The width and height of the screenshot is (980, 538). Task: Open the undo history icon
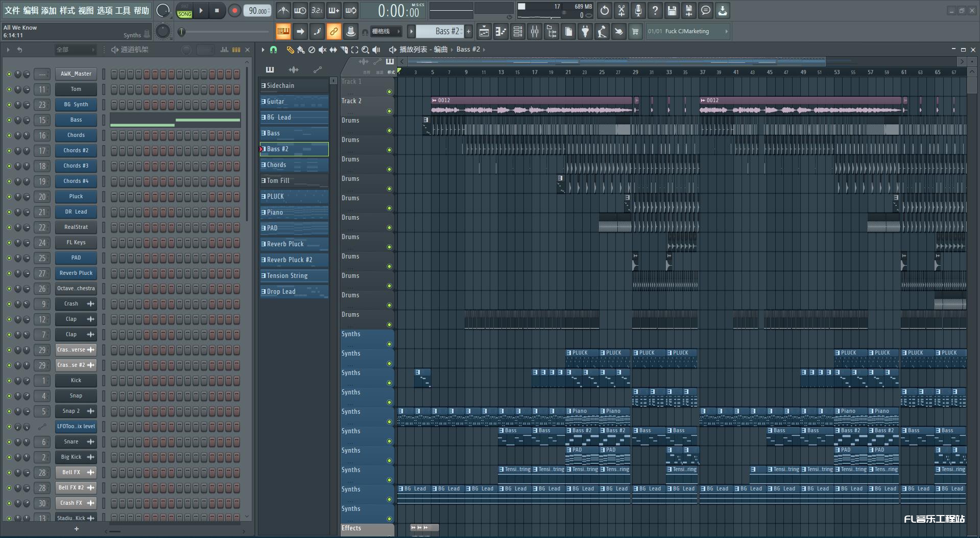pyautogui.click(x=604, y=10)
